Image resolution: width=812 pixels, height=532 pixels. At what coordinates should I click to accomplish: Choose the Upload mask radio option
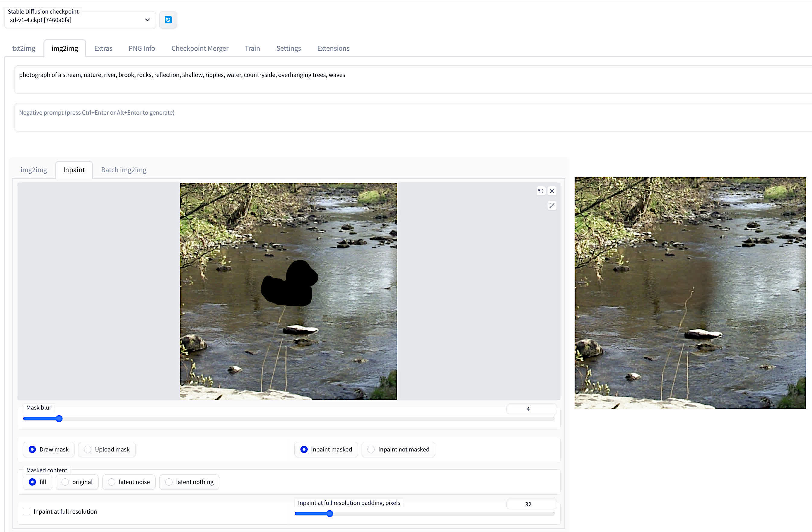pos(107,449)
